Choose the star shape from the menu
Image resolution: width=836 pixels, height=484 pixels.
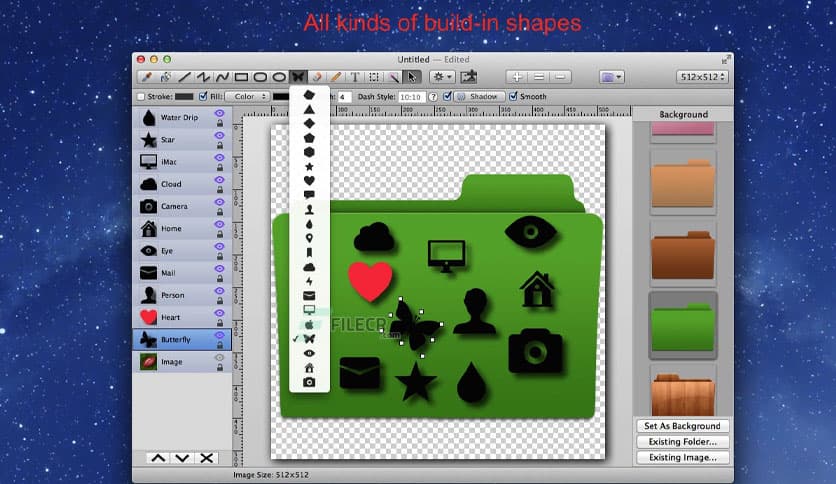coord(309,167)
